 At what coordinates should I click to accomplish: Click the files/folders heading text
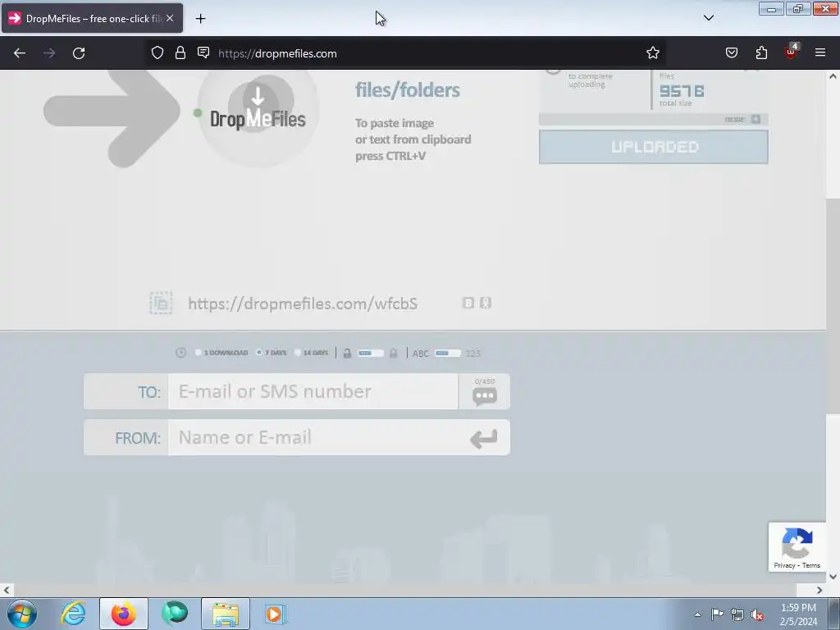point(407,90)
